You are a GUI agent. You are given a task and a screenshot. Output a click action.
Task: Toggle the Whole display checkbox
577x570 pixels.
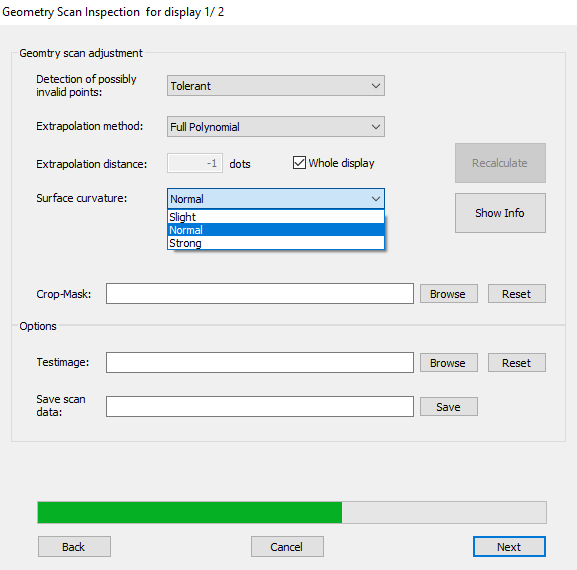(x=299, y=163)
